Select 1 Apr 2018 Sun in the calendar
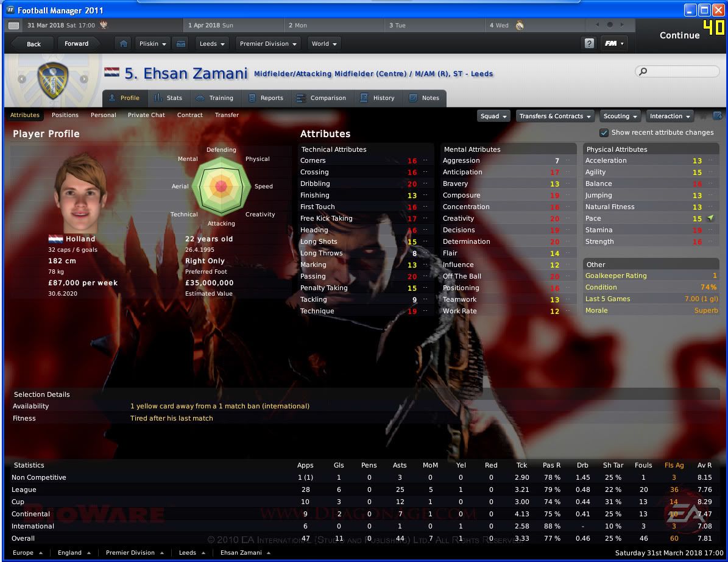 [233, 26]
